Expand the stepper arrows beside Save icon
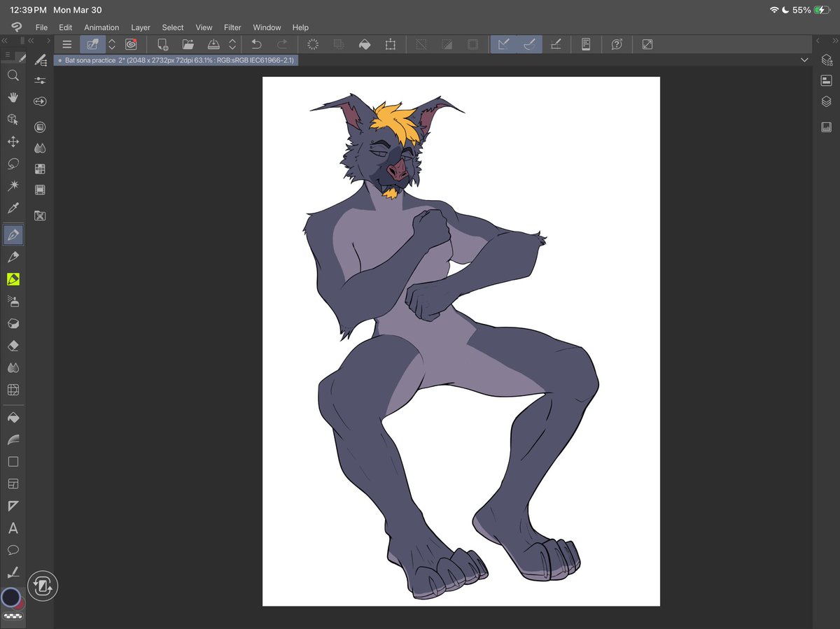The height and width of the screenshot is (629, 840). point(232,44)
